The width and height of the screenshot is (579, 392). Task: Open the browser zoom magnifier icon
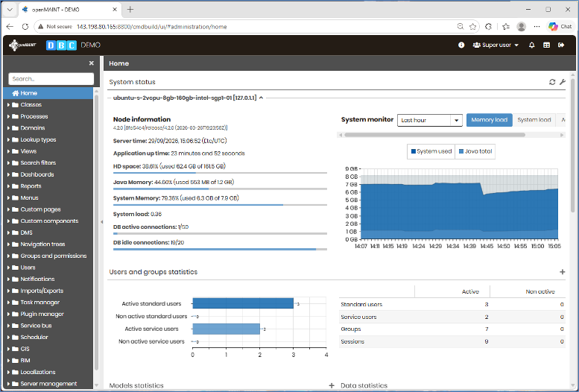point(461,27)
